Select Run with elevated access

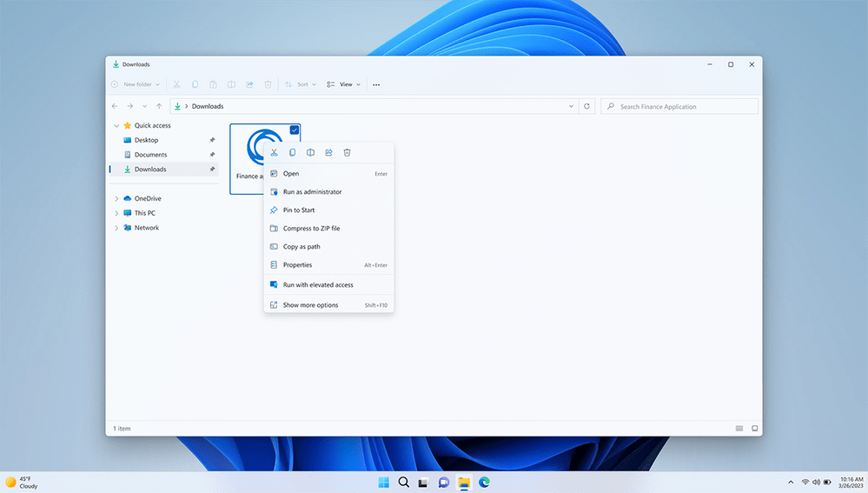[x=318, y=285]
